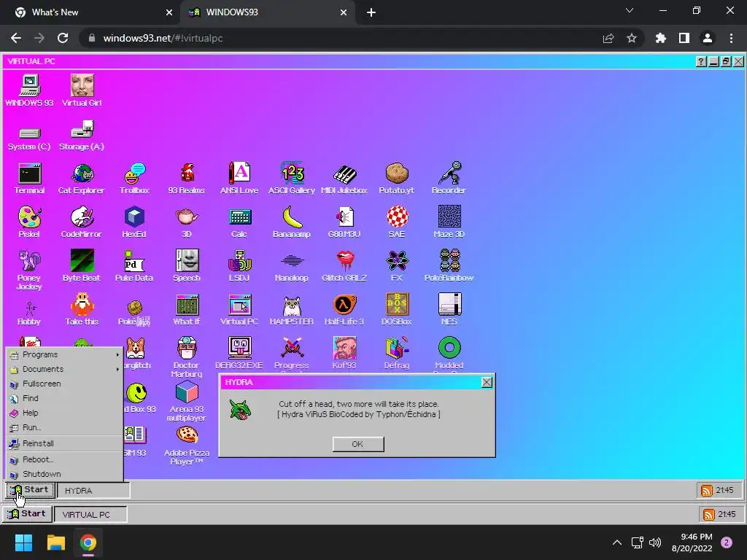
Task: Open the NES console icon
Action: pos(449,309)
